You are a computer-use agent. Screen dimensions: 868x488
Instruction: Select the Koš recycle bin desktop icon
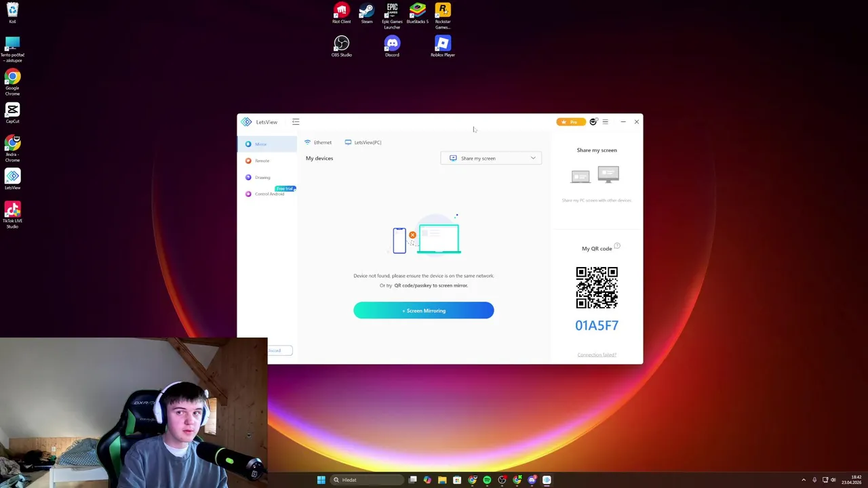[12, 14]
